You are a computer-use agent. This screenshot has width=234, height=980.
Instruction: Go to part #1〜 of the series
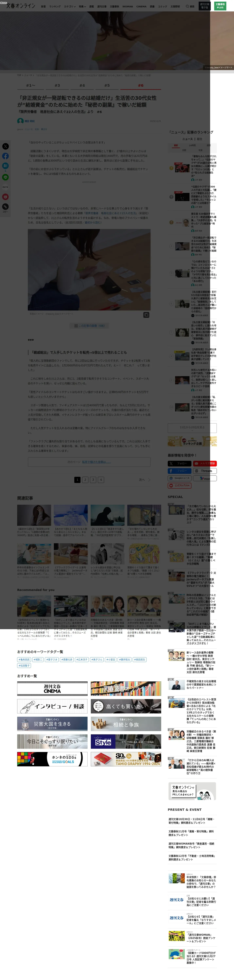(x=30, y=86)
